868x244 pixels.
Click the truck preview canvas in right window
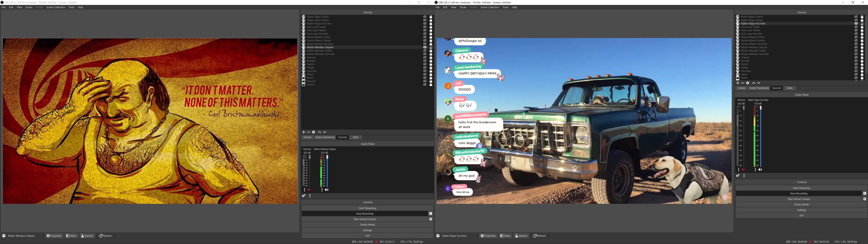click(x=584, y=121)
